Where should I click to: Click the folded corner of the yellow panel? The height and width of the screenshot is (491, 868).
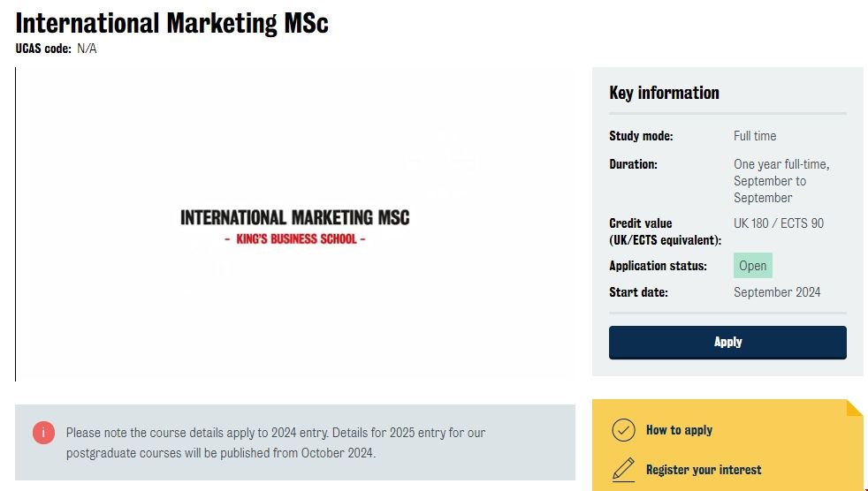point(854,408)
